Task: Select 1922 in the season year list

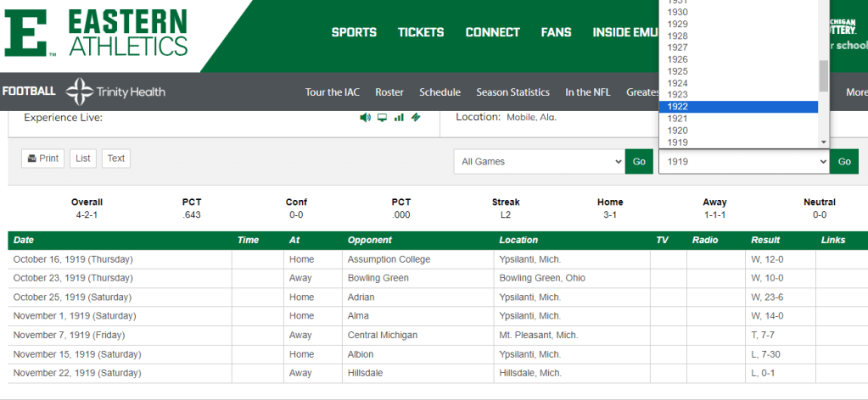Action: pos(737,107)
